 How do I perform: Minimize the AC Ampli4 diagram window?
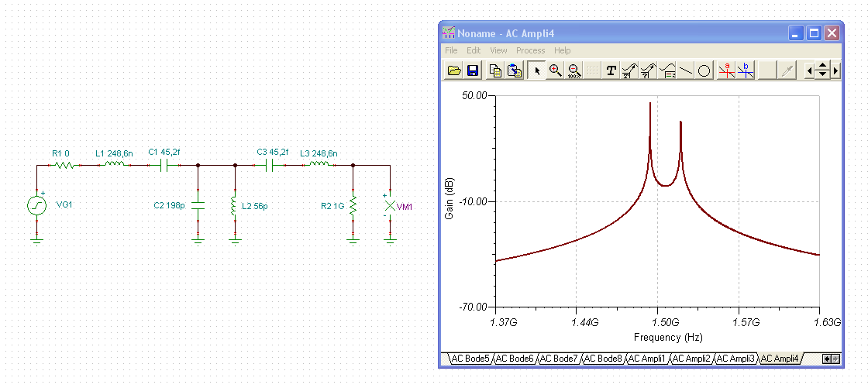[x=796, y=33]
